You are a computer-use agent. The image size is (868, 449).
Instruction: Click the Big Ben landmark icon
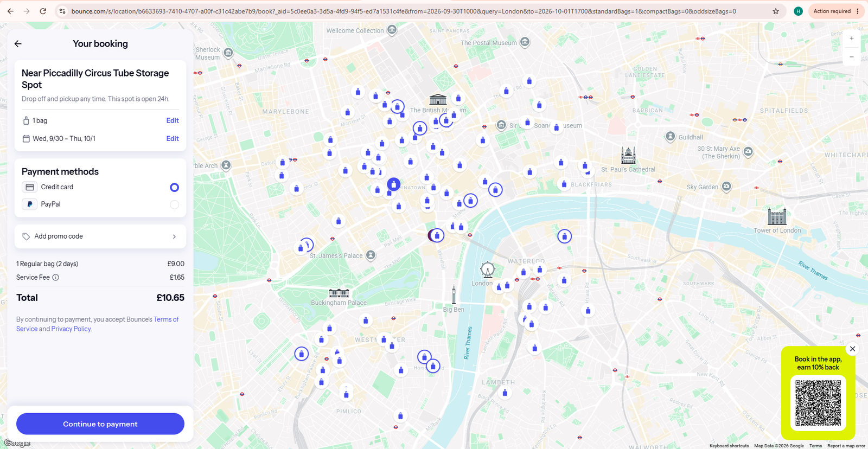tap(454, 296)
